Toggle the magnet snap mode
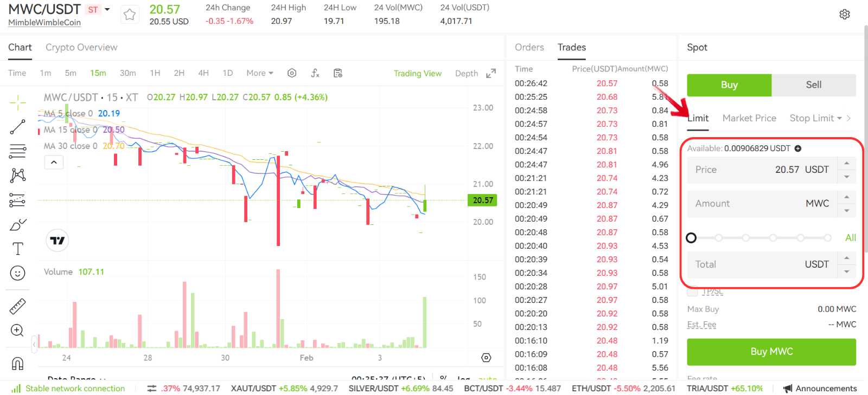 point(17,363)
